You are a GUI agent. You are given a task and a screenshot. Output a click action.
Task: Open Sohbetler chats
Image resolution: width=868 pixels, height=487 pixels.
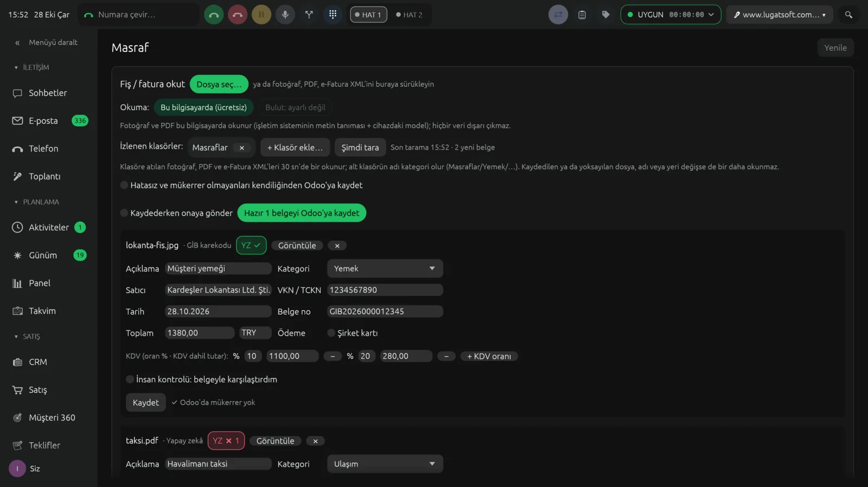pos(49,93)
